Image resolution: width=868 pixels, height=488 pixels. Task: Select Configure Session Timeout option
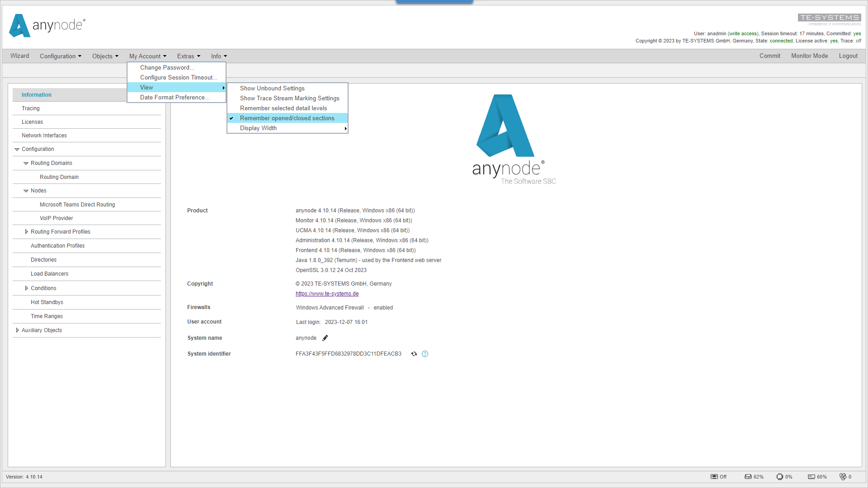point(178,77)
